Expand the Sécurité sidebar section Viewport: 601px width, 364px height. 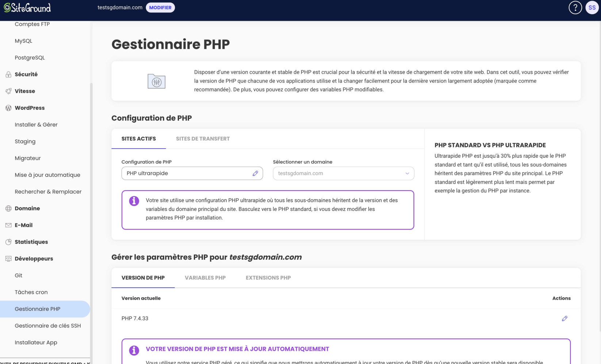(26, 74)
